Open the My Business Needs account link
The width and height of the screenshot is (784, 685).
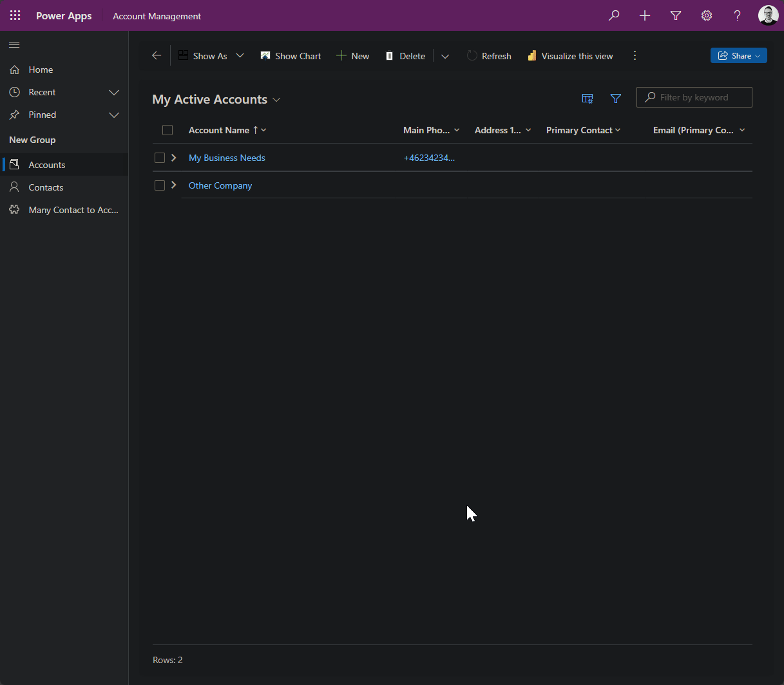point(227,158)
